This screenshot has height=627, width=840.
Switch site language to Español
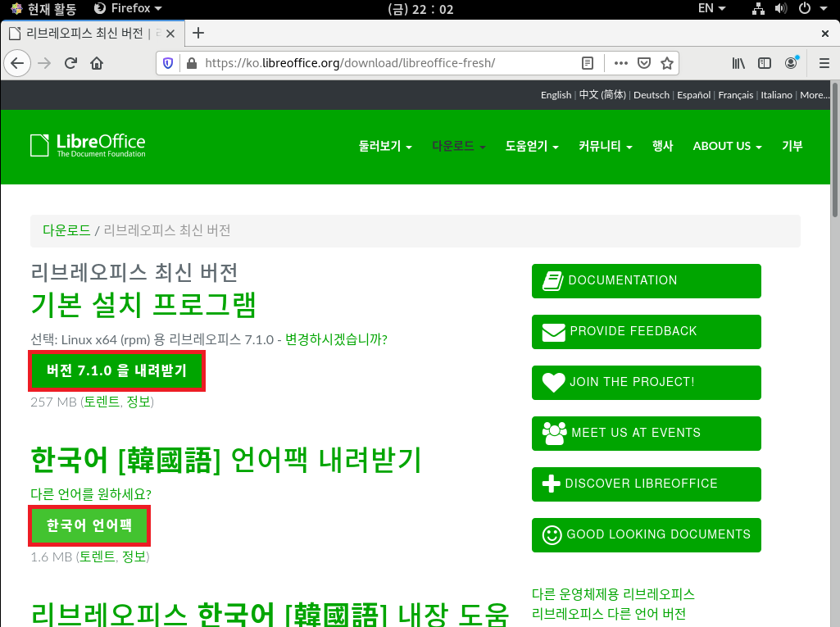694,95
